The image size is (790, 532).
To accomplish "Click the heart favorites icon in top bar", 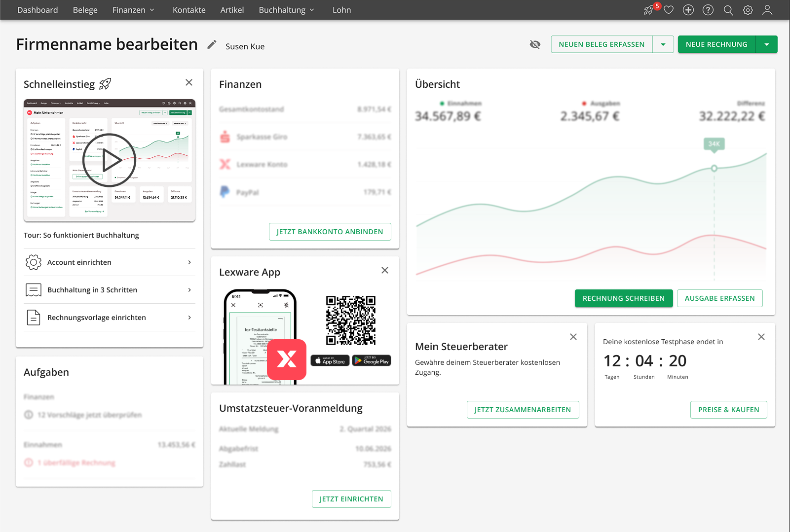I will (669, 10).
